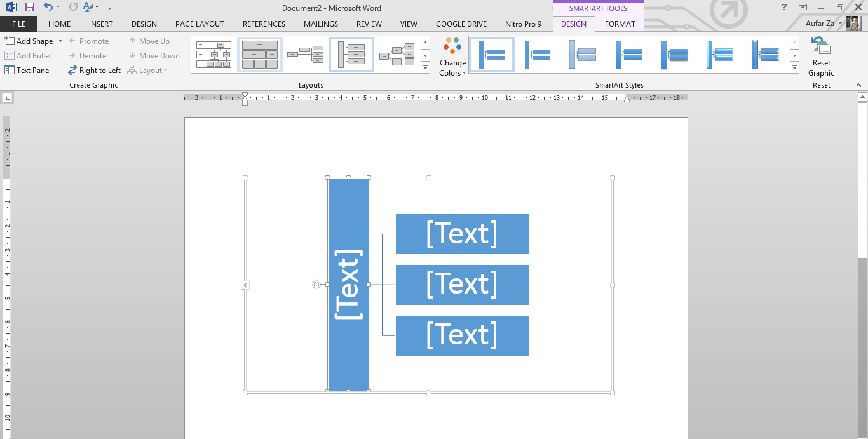Collapse the ribbon with the caret arrow

(859, 85)
